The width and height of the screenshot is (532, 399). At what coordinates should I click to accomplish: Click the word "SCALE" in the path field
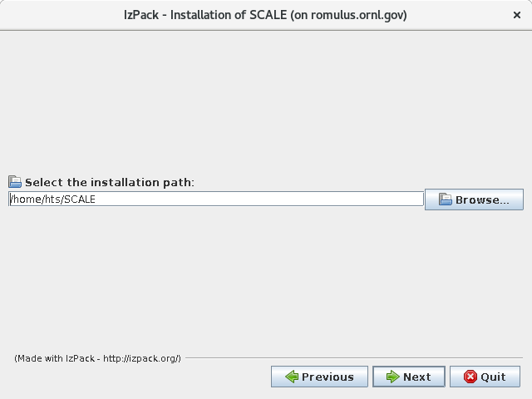(80, 199)
